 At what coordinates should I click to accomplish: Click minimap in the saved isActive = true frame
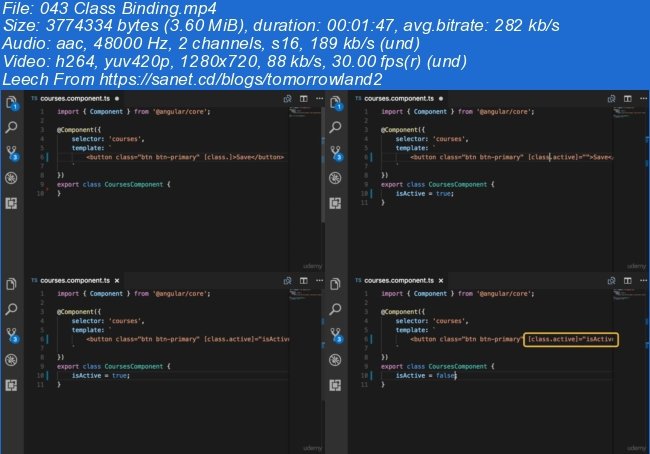pos(305,294)
